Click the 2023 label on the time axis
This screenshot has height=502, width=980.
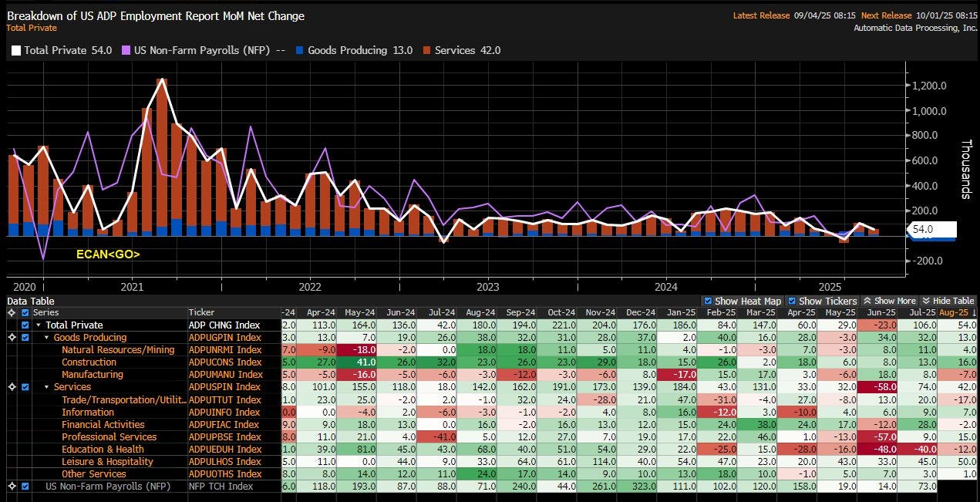(488, 286)
